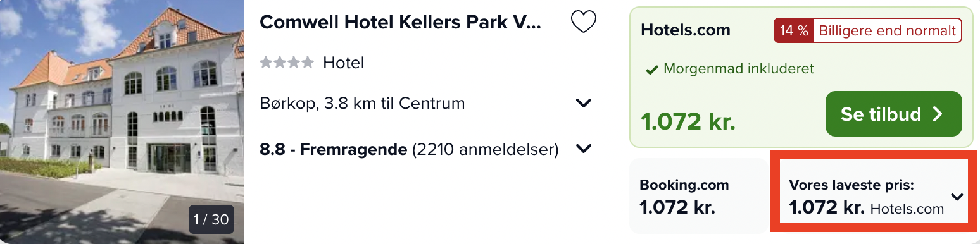The height and width of the screenshot is (244, 980).
Task: Click the four-star hotel rating icons
Action: click(287, 62)
